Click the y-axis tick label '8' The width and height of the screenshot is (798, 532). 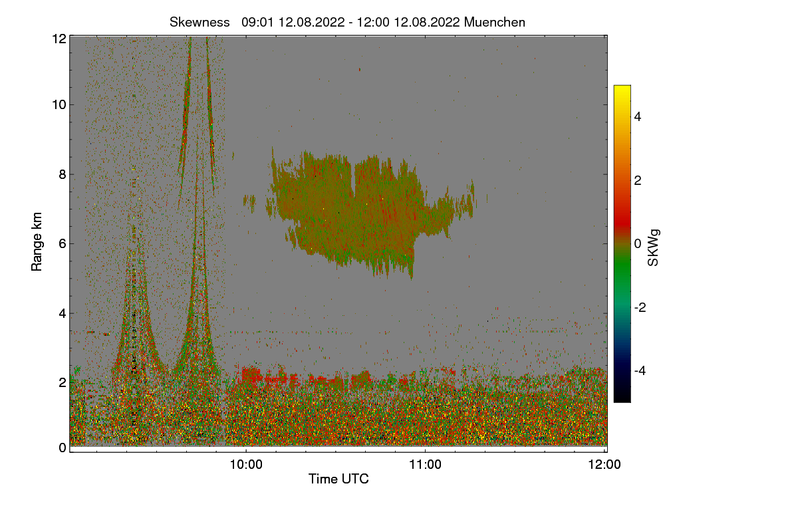(63, 174)
